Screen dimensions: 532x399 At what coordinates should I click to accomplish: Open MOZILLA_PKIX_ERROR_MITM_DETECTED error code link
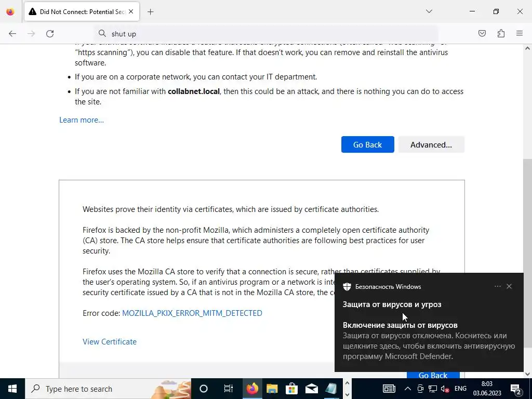coord(192,313)
